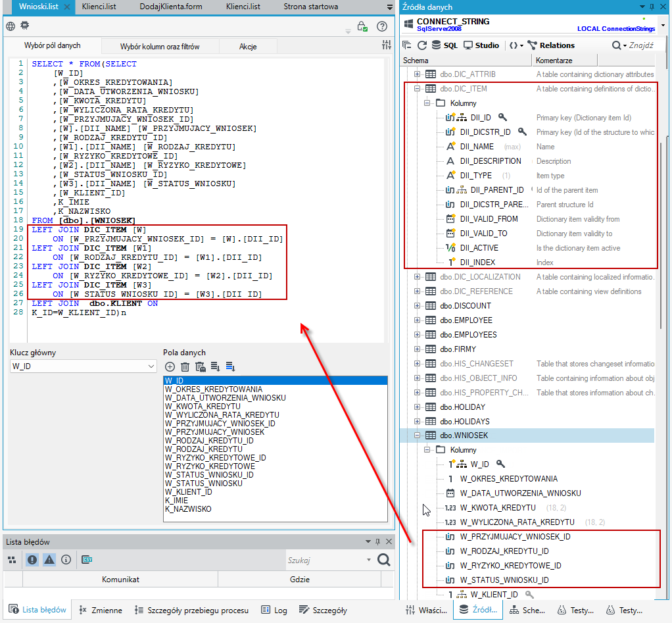Open the SQL tool in Źródła danych

tap(444, 45)
